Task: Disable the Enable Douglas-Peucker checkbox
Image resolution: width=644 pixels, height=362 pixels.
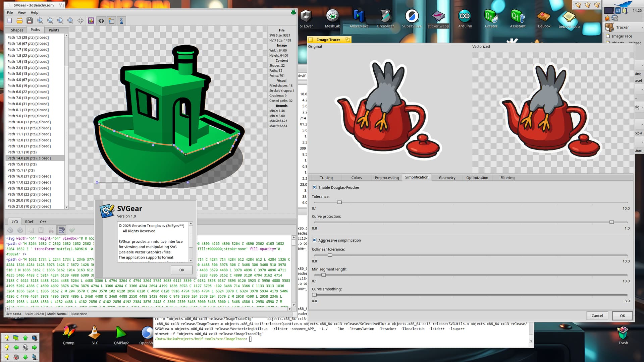Action: pyautogui.click(x=314, y=187)
